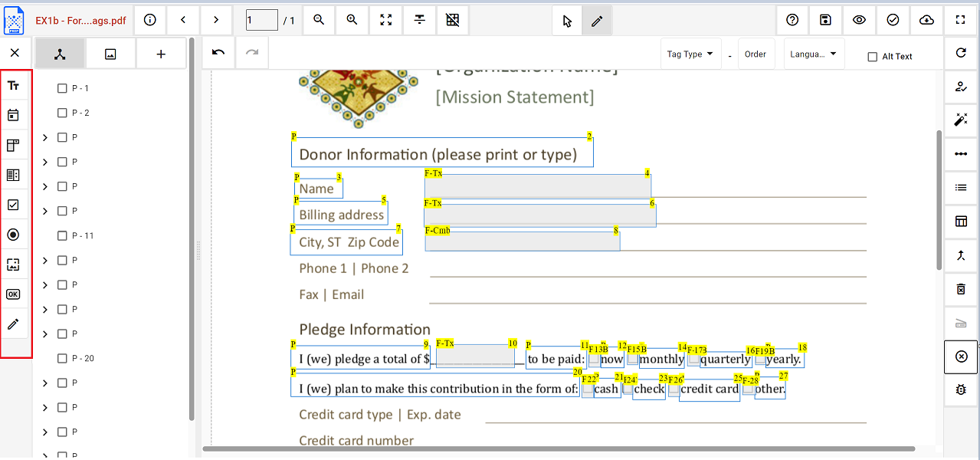
Task: Check the P - 20 tag checkbox
Action: click(63, 358)
